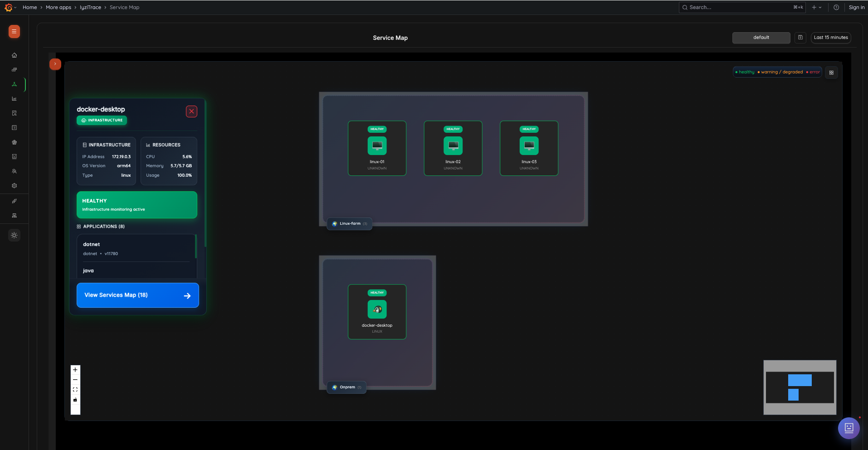Open the More apps breadcrumb item

(58, 7)
